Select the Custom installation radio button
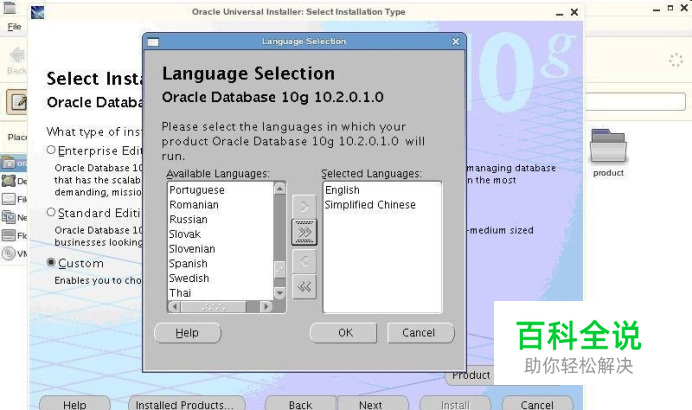Screen dimensions: 692x410 [51, 263]
